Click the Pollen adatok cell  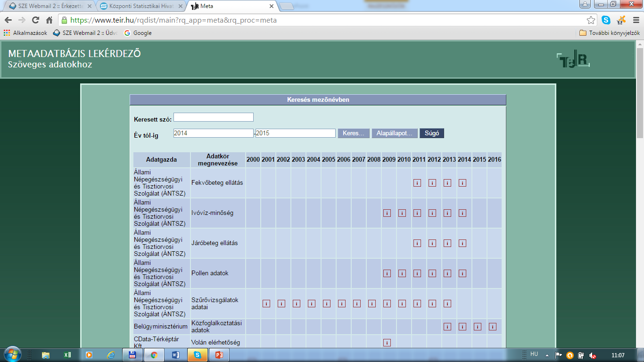click(217, 273)
